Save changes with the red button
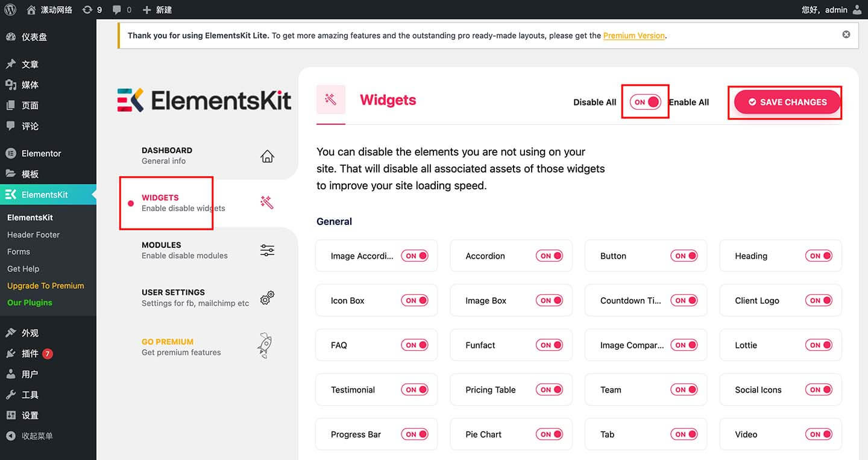 coord(787,102)
